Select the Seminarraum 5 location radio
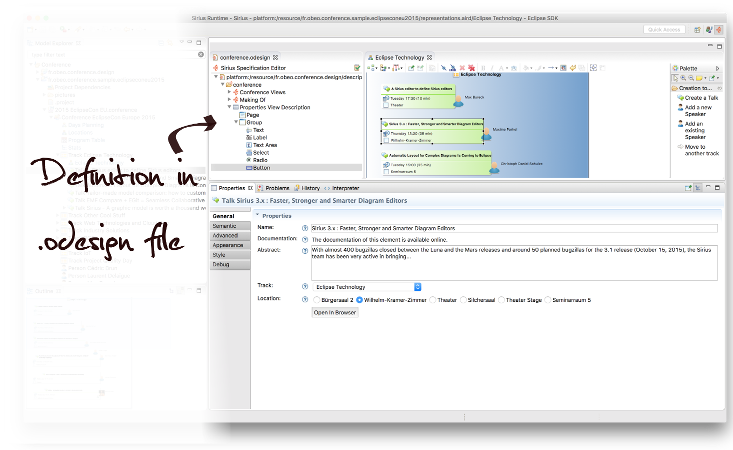 [x=547, y=300]
